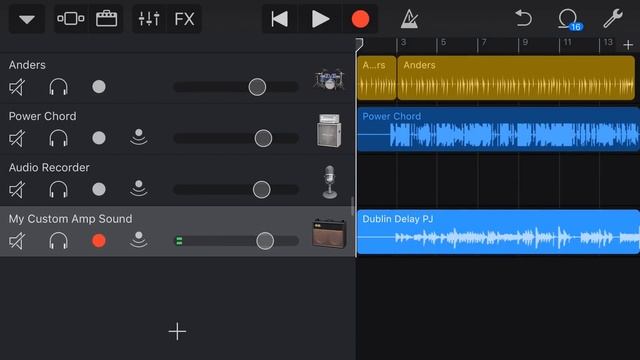
Task: Select the Anders track name
Action: point(27,65)
